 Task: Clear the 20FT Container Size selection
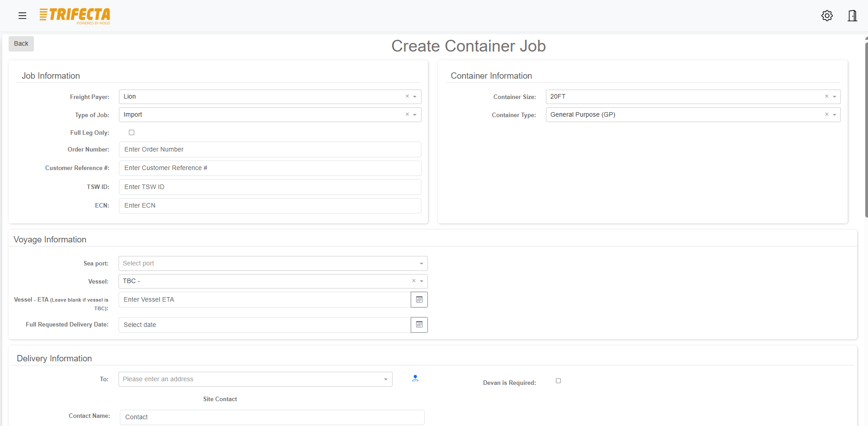(x=827, y=96)
